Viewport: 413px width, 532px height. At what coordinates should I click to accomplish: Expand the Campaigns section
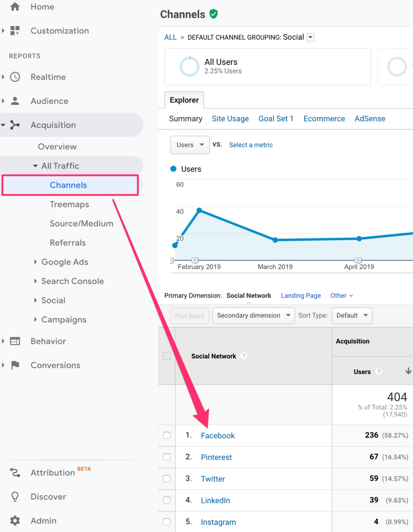click(x=35, y=319)
